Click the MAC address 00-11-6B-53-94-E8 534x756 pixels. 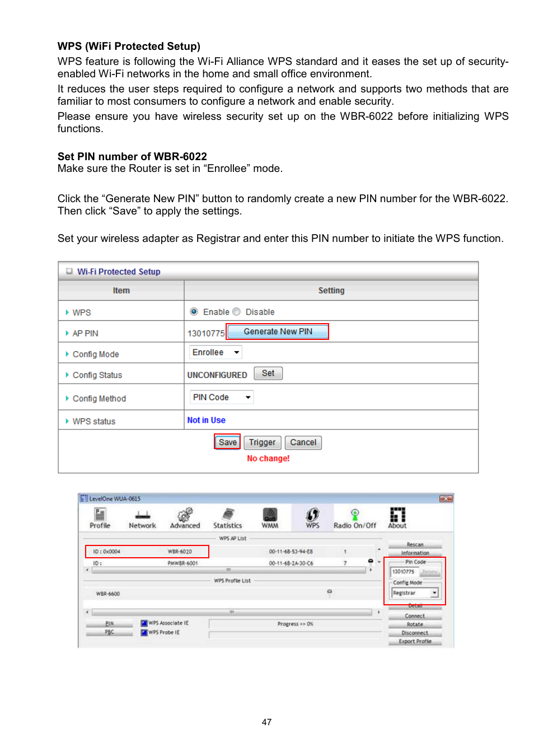point(291,552)
